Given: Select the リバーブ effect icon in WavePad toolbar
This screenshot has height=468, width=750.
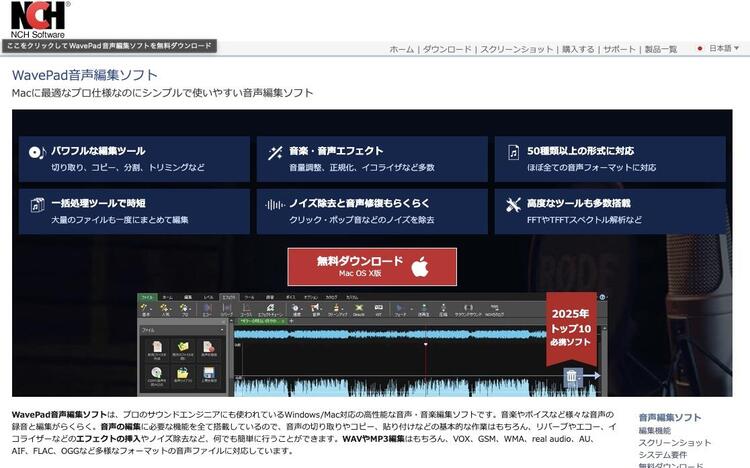Looking at the screenshot, I should coord(227,310).
